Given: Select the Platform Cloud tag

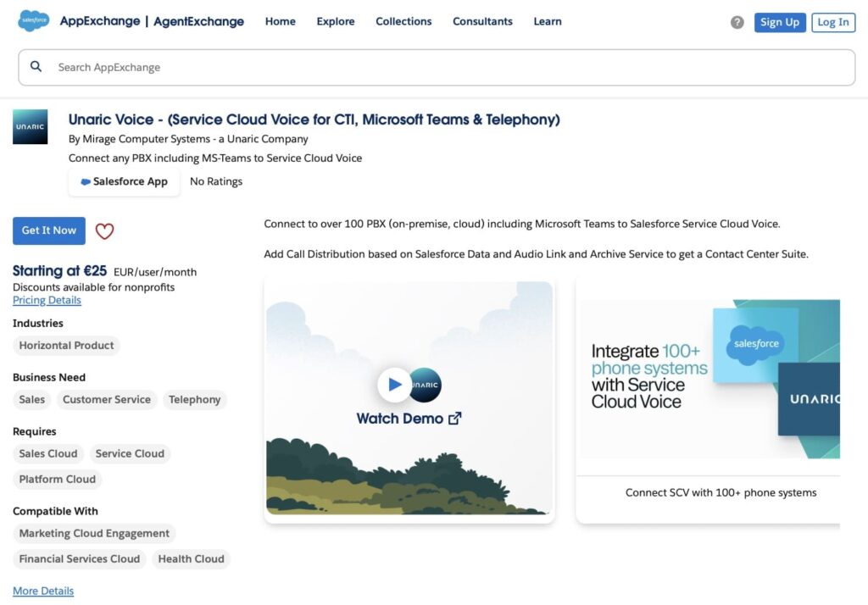Looking at the screenshot, I should 57,480.
